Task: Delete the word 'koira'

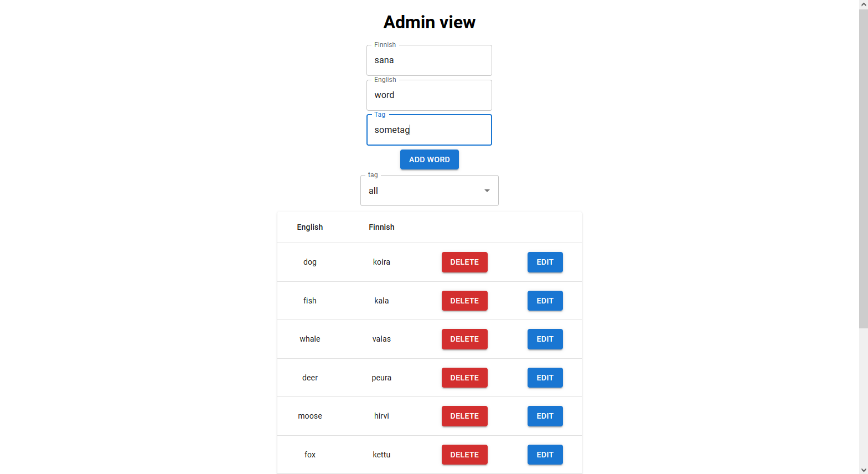Action: (464, 262)
